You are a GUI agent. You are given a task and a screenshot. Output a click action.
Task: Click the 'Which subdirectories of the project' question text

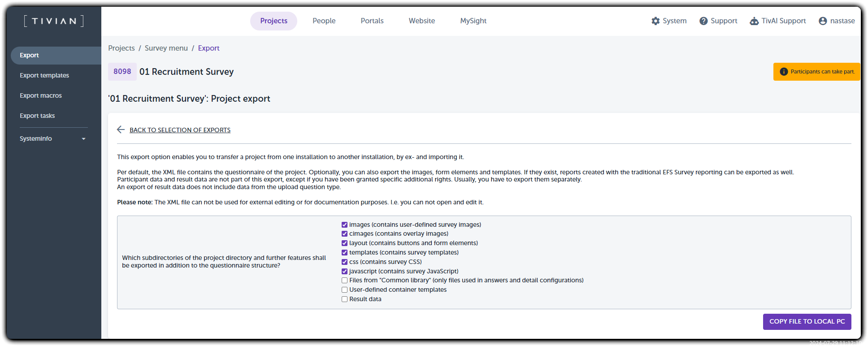click(x=224, y=262)
